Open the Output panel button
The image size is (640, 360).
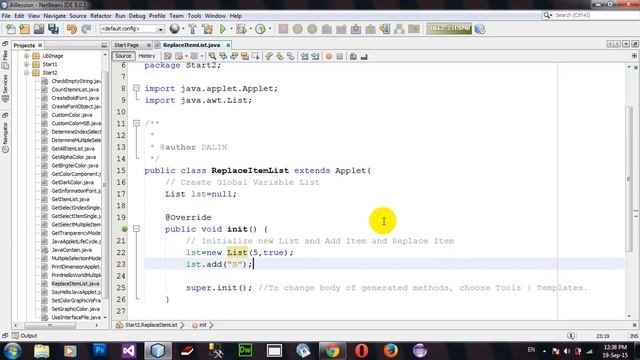coord(24,336)
